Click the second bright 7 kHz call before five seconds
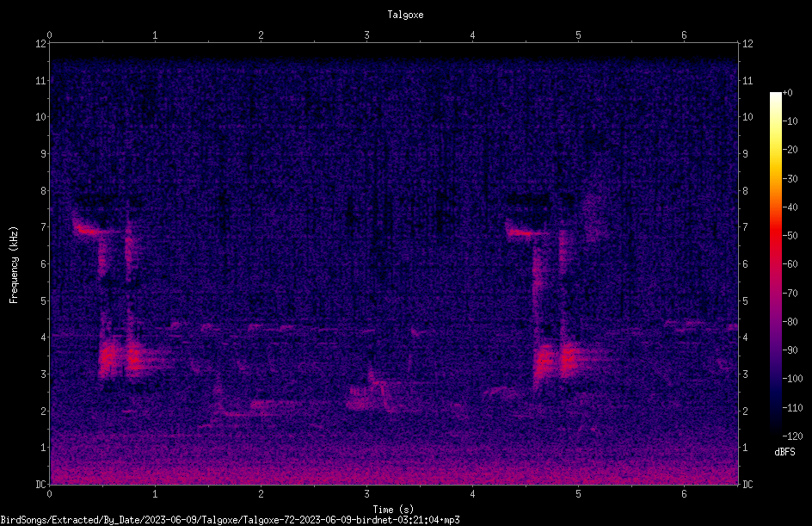The width and height of the screenshot is (812, 526). click(523, 232)
